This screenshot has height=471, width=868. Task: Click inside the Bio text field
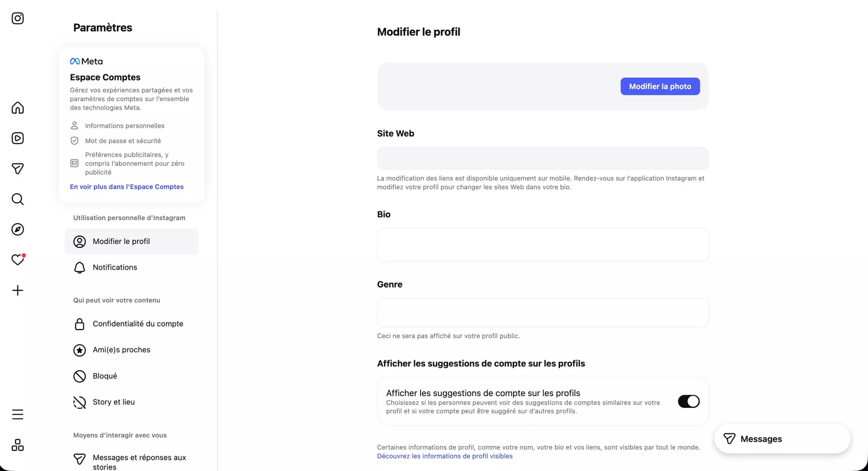pos(542,245)
